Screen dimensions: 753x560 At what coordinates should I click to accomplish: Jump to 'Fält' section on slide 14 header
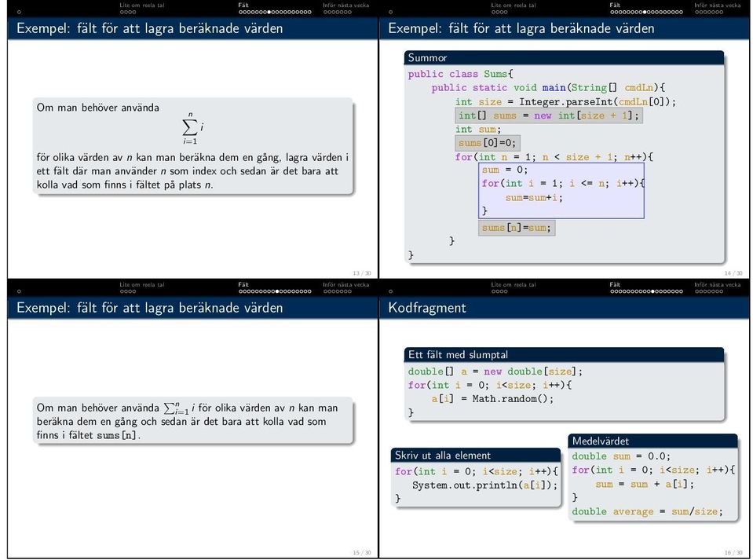click(615, 5)
